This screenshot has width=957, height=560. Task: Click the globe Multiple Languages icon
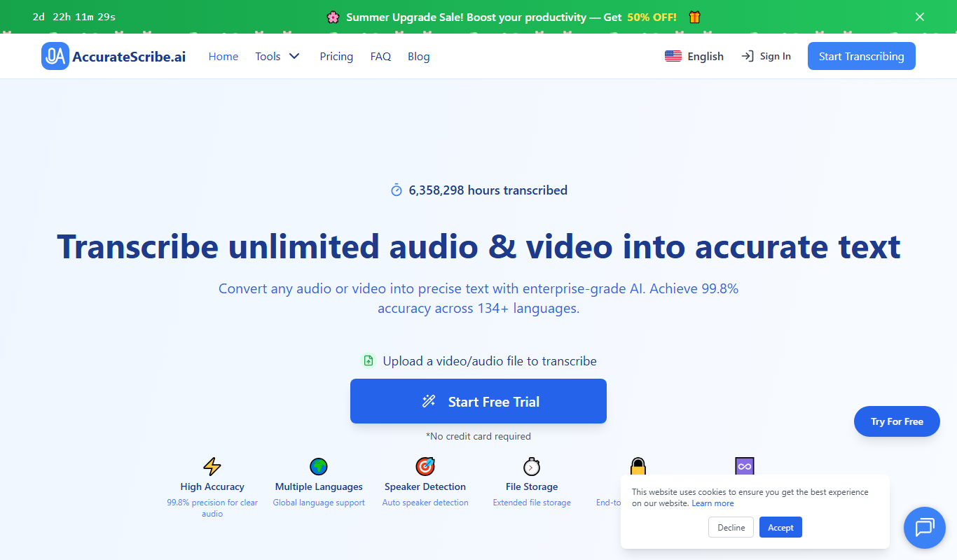coord(319,466)
